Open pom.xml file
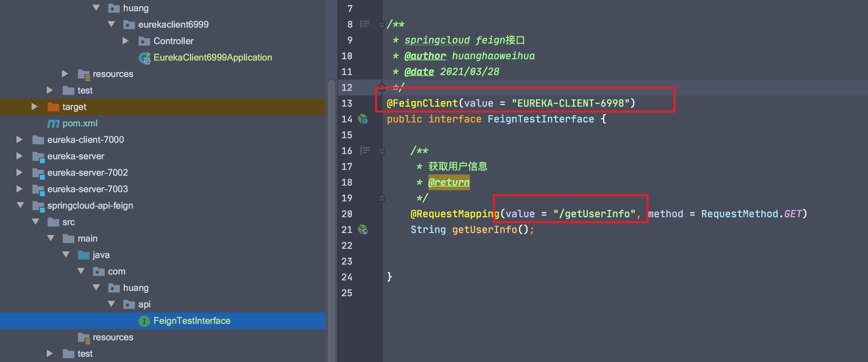Image resolution: width=868 pixels, height=362 pixels. (x=80, y=123)
